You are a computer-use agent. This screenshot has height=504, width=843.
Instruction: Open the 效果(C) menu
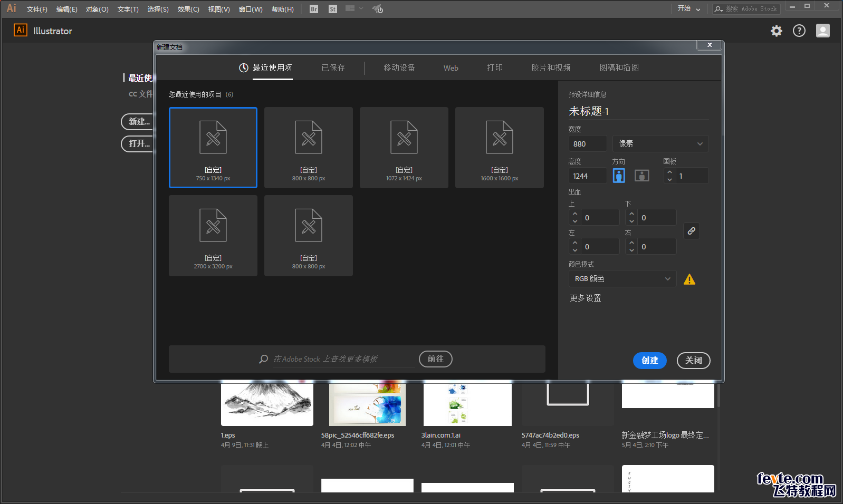coord(188,9)
